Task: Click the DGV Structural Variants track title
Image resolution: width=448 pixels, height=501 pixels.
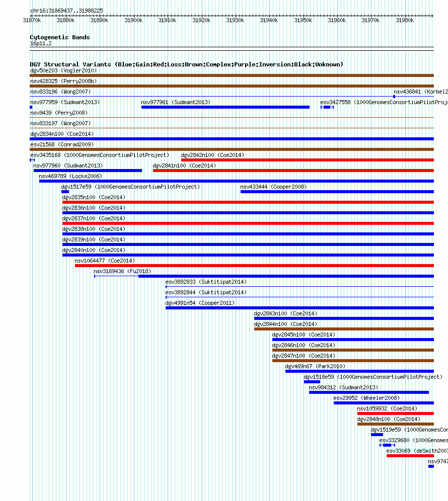Action: pyautogui.click(x=186, y=64)
